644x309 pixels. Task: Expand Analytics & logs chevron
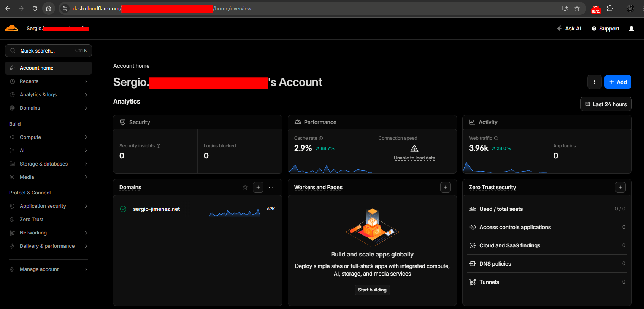[86, 95]
